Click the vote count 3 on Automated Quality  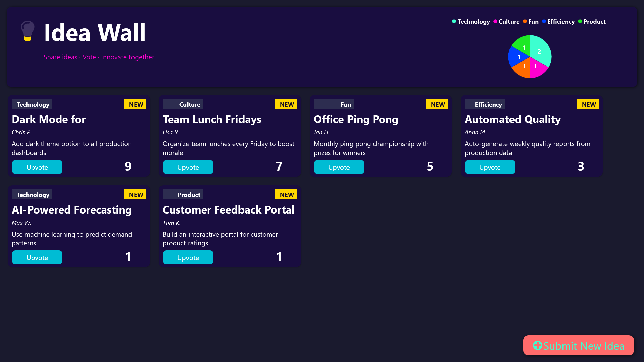coord(581,166)
